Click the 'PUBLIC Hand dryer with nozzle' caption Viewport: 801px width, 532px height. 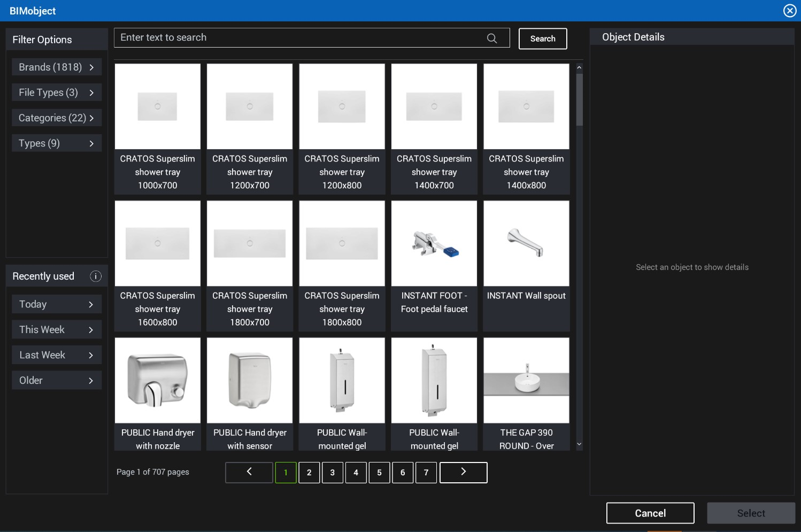click(x=158, y=439)
